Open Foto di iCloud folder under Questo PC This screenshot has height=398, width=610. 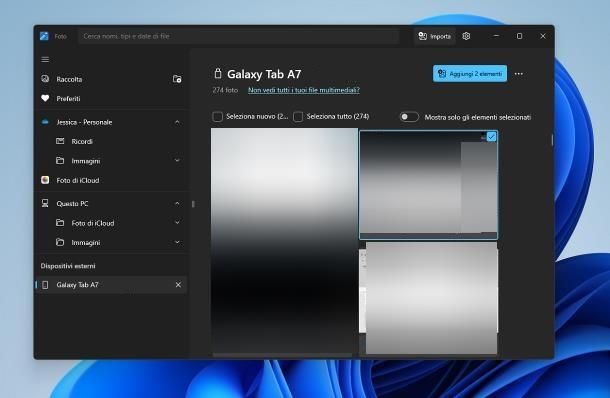111,223
